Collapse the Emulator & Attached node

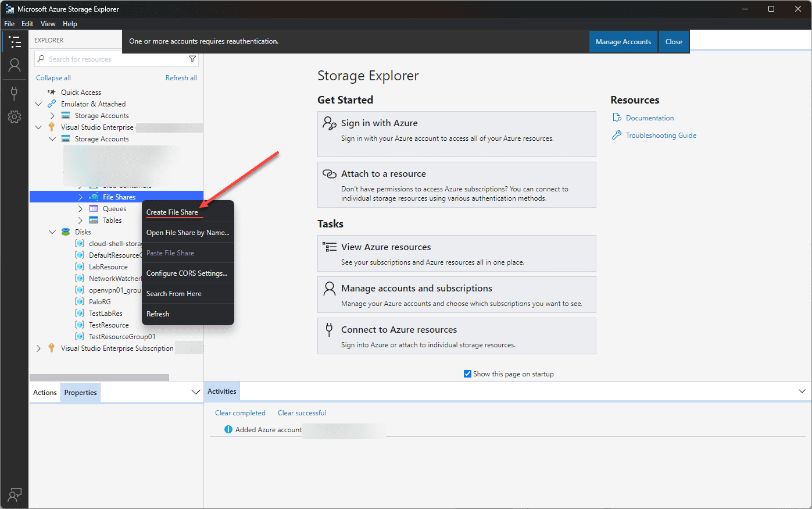[38, 104]
